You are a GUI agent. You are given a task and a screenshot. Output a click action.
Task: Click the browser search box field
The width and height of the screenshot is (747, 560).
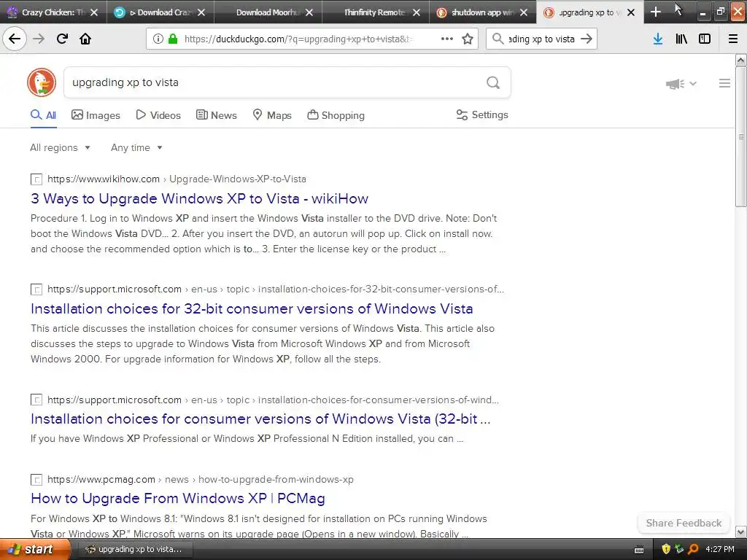click(x=541, y=39)
